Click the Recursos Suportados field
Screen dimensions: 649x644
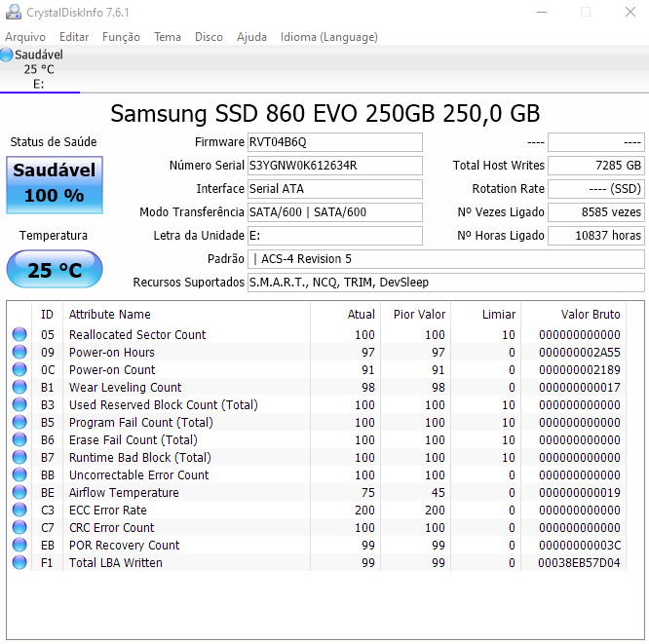pyautogui.click(x=446, y=283)
